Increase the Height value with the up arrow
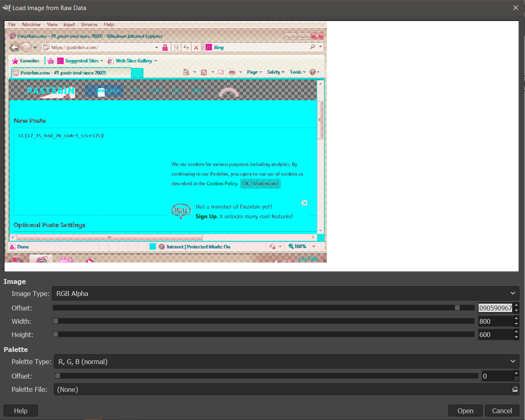Image resolution: width=525 pixels, height=420 pixels. [x=516, y=332]
